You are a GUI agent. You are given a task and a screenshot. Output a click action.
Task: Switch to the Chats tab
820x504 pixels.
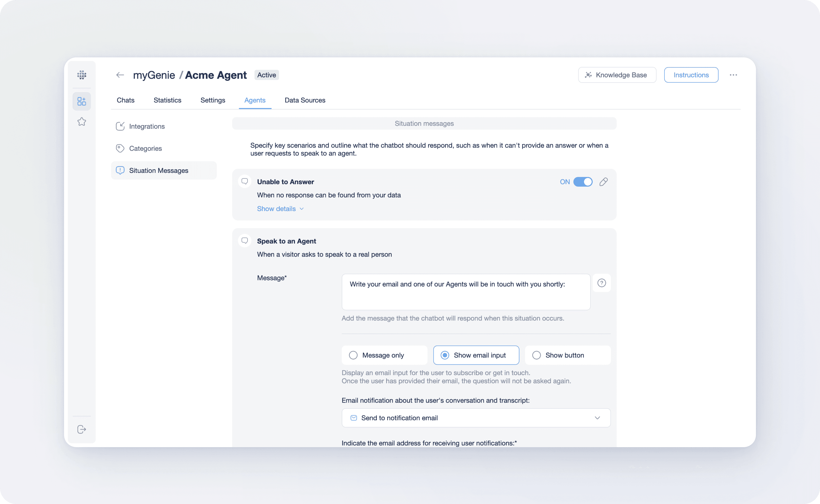(x=125, y=100)
